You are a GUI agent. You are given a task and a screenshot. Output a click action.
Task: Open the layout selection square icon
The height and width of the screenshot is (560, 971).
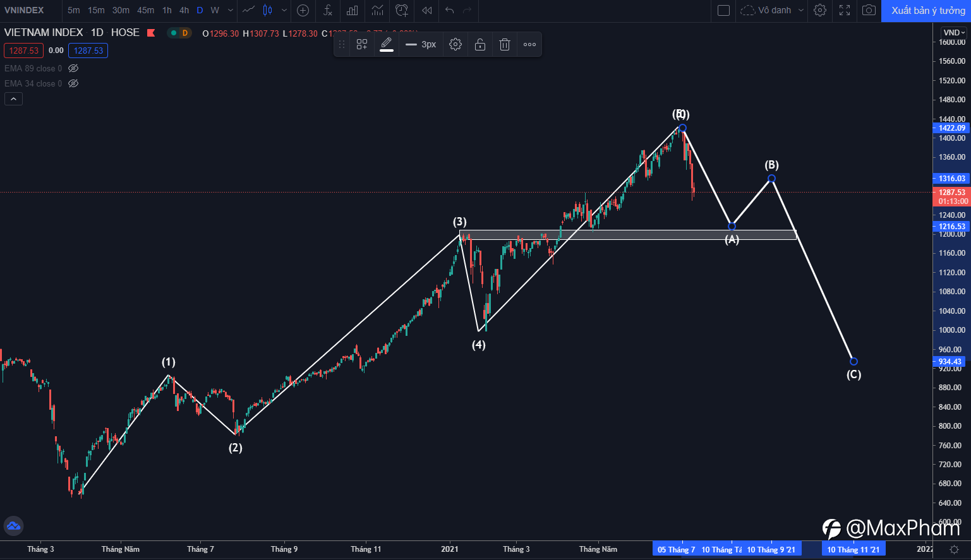point(724,10)
